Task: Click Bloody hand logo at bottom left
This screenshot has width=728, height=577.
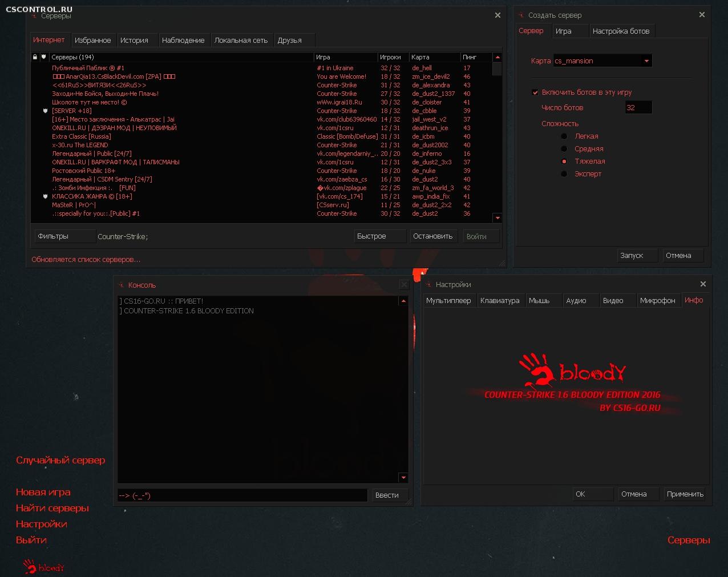Action: tap(43, 566)
